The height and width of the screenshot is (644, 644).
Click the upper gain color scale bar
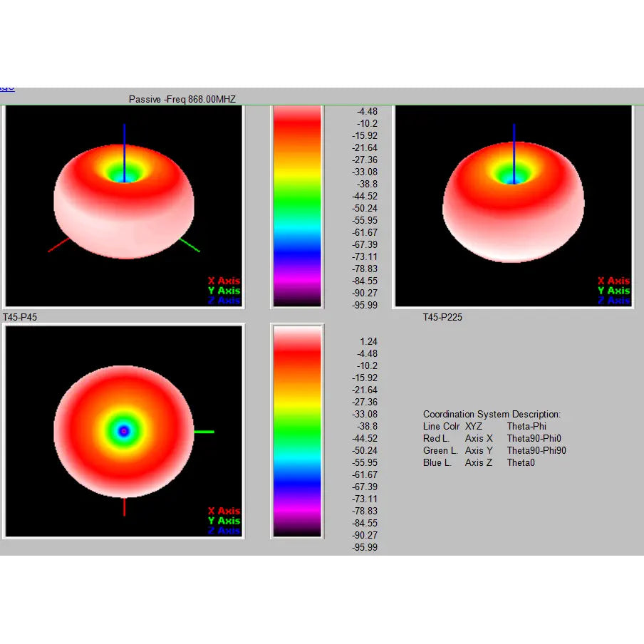(297, 206)
